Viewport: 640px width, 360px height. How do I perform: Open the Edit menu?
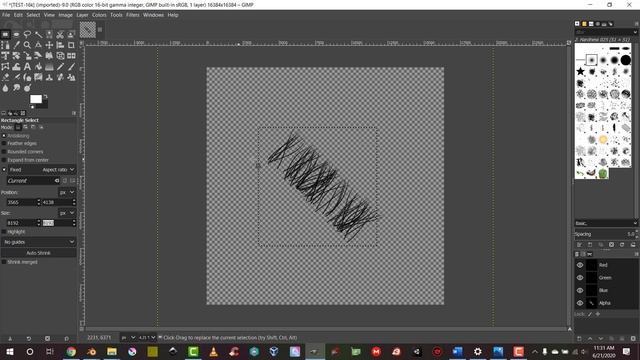click(x=18, y=15)
